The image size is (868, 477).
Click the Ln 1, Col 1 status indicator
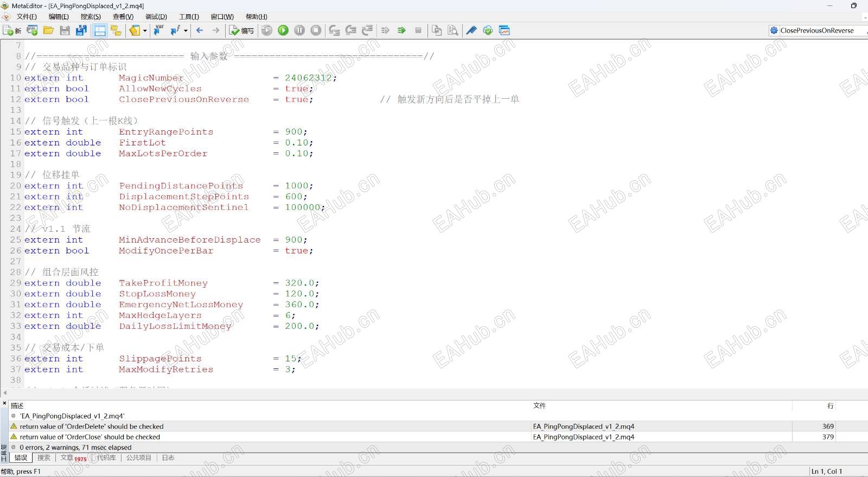[827, 471]
